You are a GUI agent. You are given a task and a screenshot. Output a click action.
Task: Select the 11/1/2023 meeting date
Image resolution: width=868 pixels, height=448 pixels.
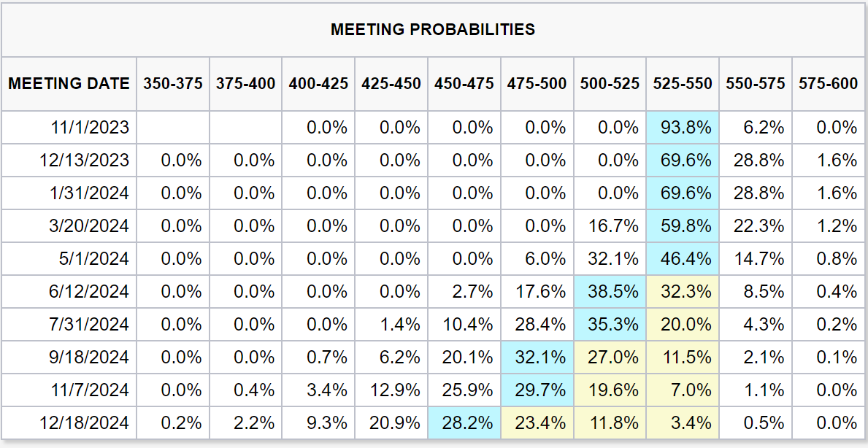90,128
